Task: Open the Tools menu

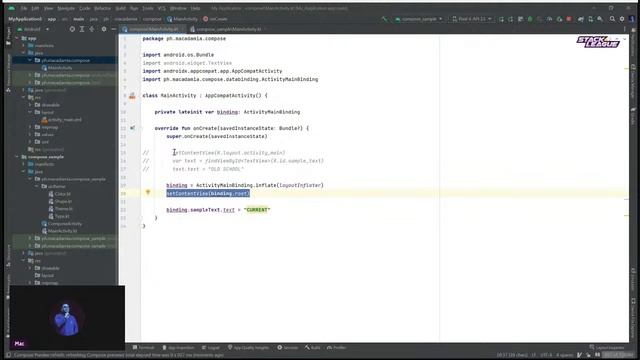Action: pos(148,8)
